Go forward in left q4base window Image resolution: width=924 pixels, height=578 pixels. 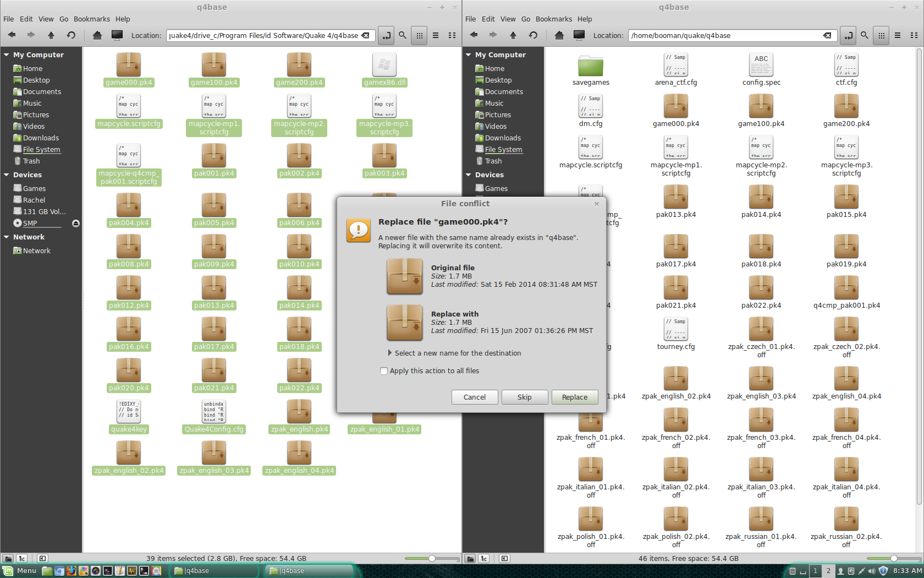coord(31,35)
